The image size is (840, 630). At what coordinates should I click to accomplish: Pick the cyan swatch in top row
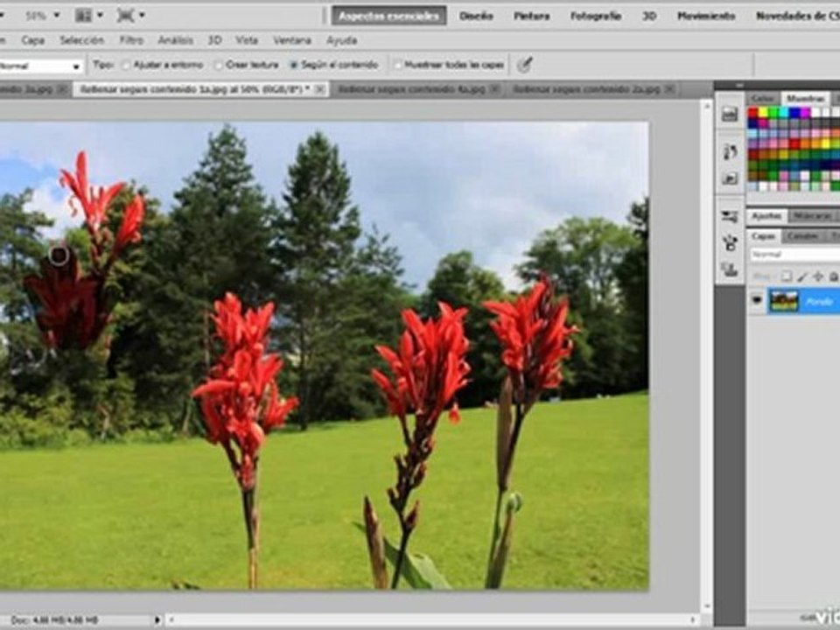784,113
